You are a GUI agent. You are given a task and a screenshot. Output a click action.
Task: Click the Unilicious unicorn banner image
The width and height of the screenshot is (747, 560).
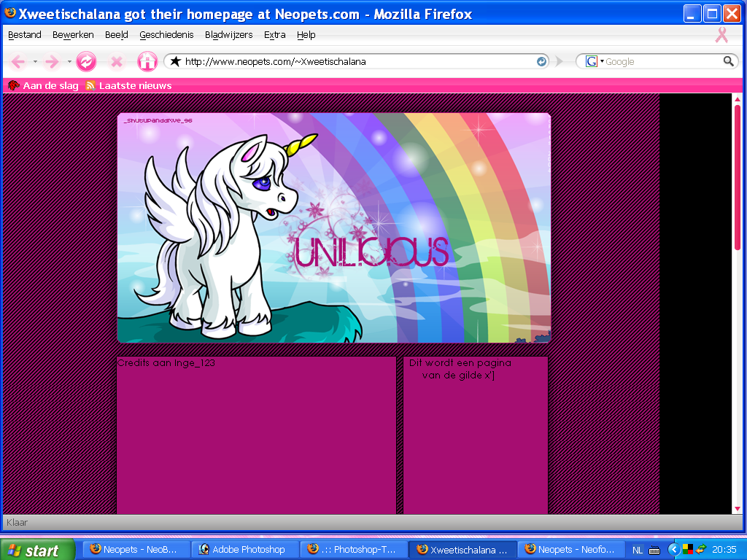pyautogui.click(x=334, y=227)
